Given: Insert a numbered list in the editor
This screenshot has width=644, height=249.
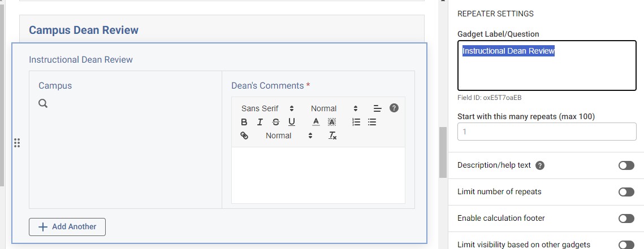Looking at the screenshot, I should [356, 122].
